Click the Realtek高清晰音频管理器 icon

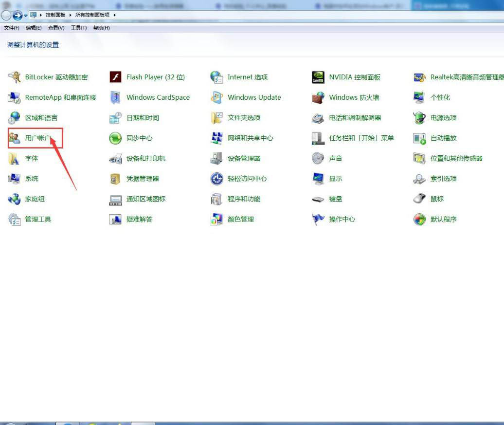pyautogui.click(x=419, y=77)
